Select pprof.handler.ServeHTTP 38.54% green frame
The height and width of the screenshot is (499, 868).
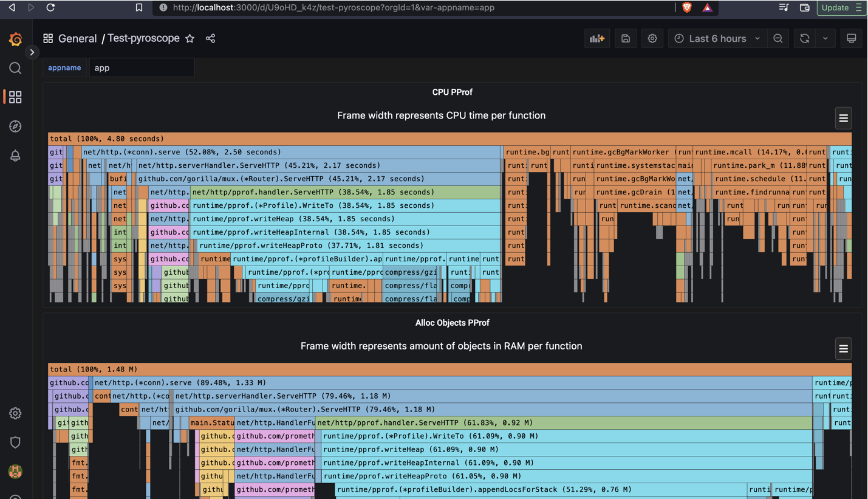tap(346, 192)
